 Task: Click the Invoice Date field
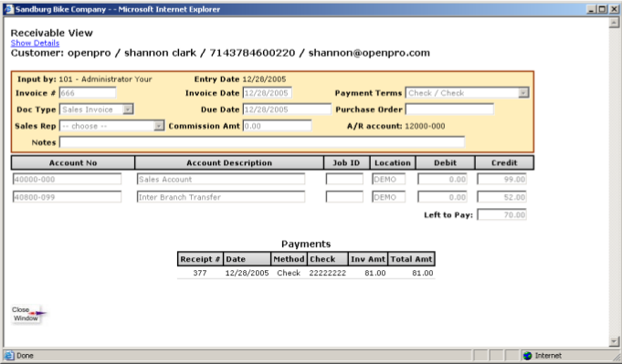[268, 93]
